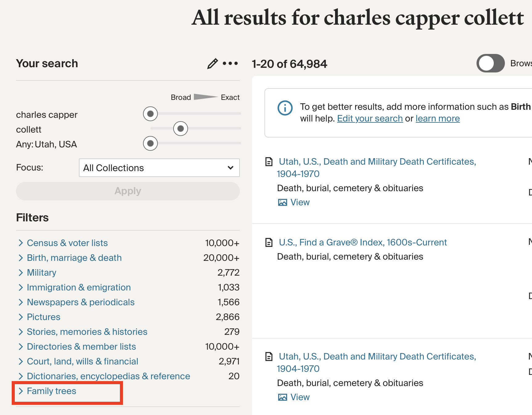Select the Military filter link
The width and height of the screenshot is (532, 415).
pyautogui.click(x=42, y=273)
